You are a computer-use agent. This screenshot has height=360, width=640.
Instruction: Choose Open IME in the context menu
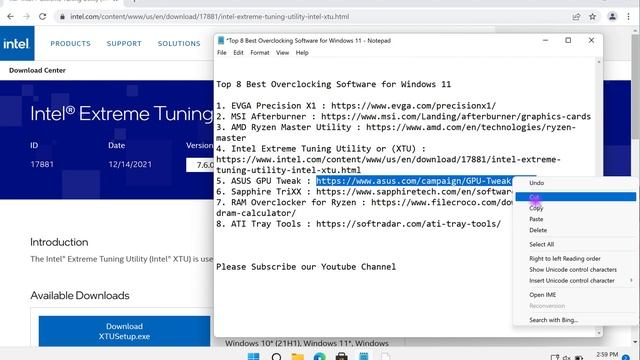point(576,295)
